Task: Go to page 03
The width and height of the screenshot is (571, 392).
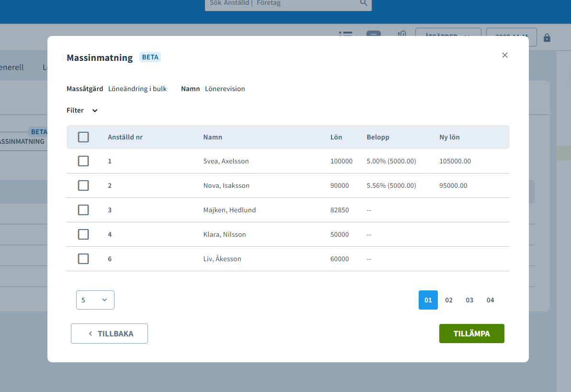Action: click(469, 300)
